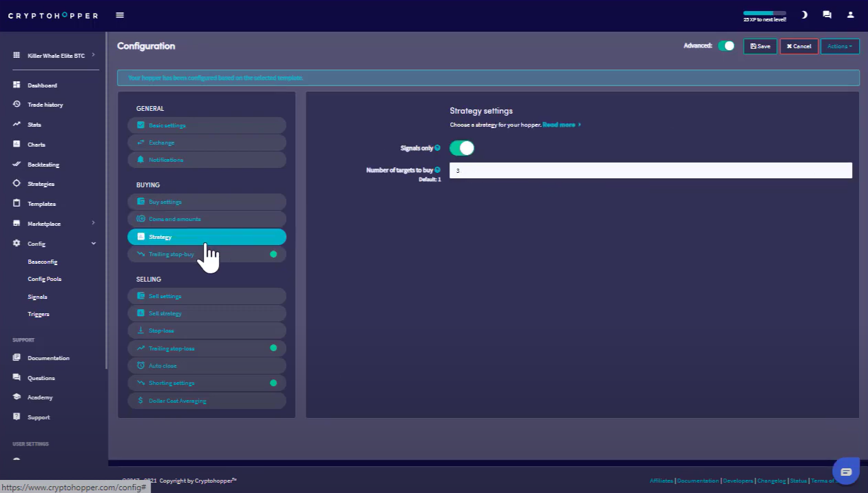Open the hamburger menu icon
The height and width of the screenshot is (493, 868).
tap(120, 15)
